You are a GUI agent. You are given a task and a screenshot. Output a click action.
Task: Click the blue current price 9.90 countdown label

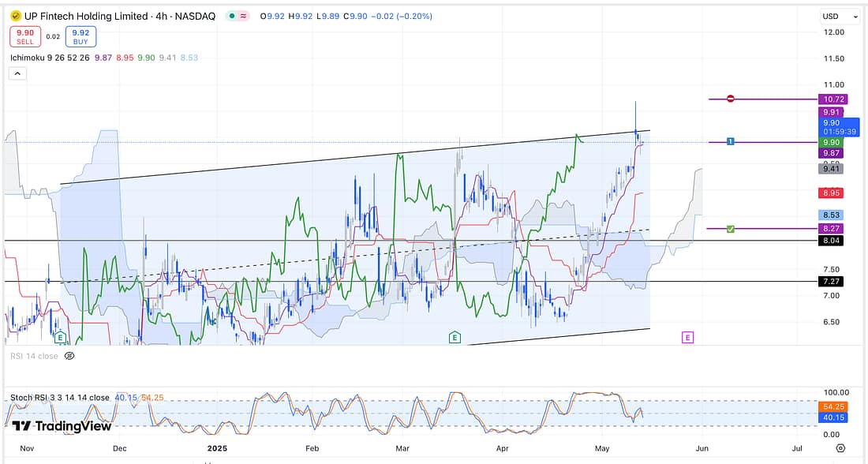pos(837,127)
